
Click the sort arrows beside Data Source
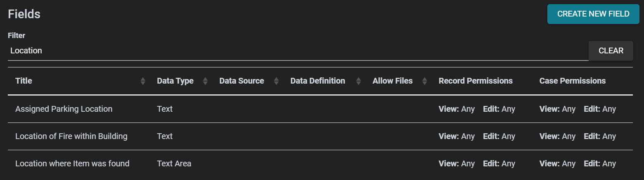(276, 81)
